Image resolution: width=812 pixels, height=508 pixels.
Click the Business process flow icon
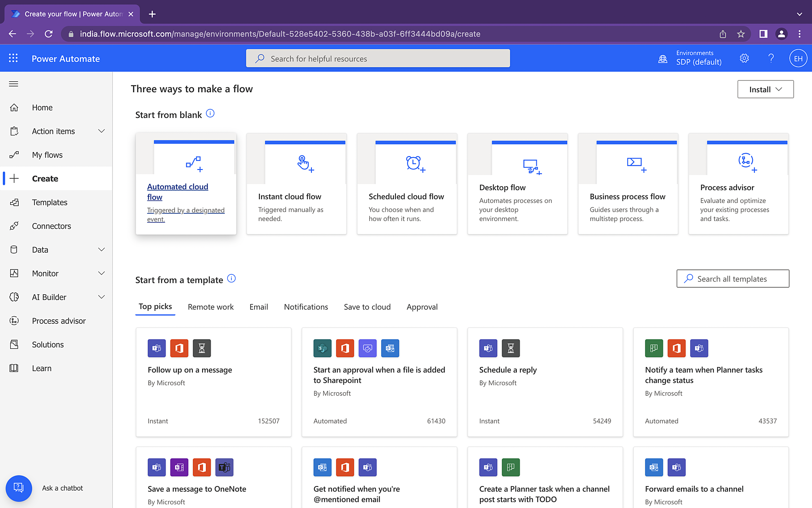[637, 164]
